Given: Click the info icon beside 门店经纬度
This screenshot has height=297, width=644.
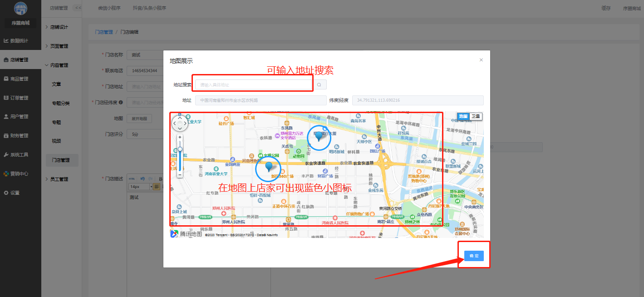Looking at the screenshot, I should click(121, 103).
